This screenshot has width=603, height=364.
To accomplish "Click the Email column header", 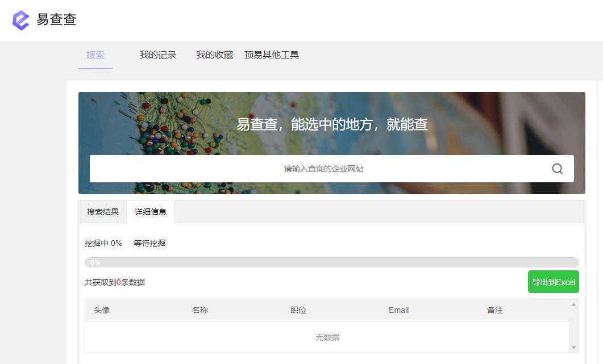I will [398, 309].
